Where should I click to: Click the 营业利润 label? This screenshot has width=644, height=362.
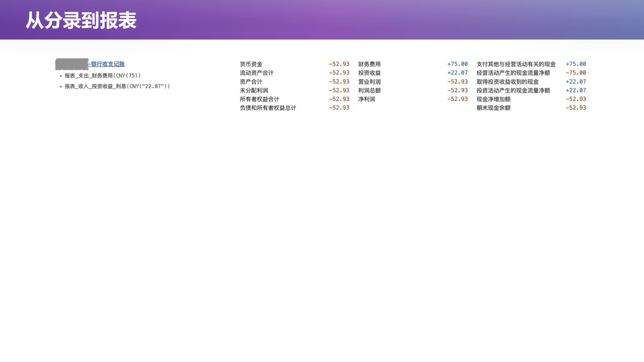(x=369, y=82)
